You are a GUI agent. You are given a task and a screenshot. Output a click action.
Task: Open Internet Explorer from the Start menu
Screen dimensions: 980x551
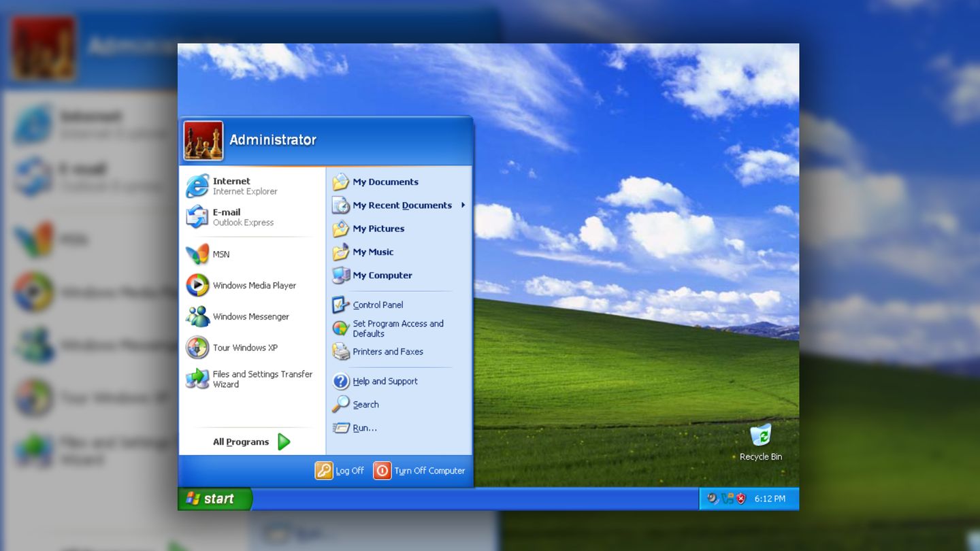(231, 186)
